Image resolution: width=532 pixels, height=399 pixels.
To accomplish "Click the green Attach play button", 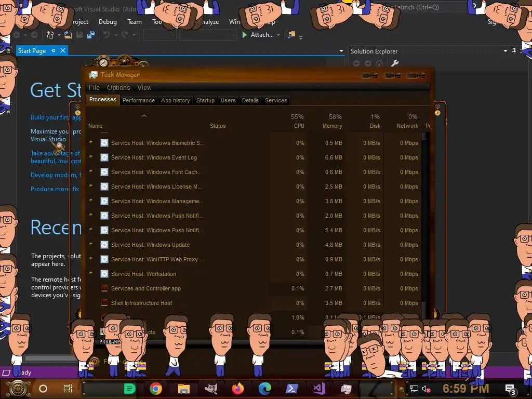I will point(244,35).
